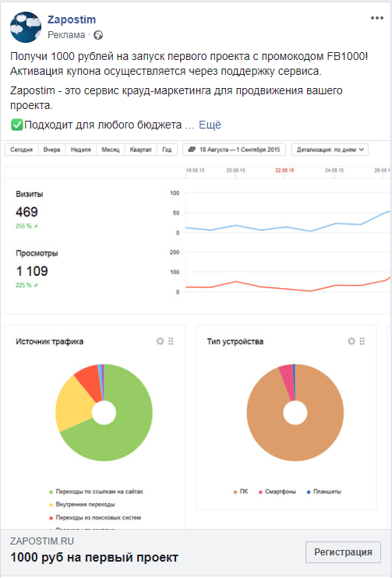392x578 pixels.
Task: Open the gear settings of Источник трафика widget
Action: [x=160, y=341]
